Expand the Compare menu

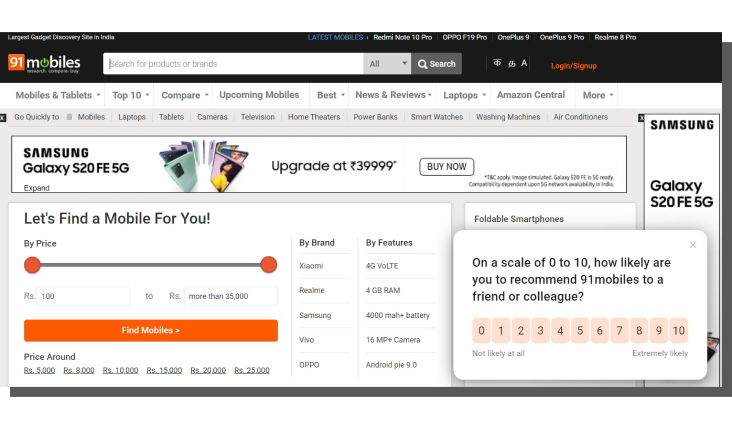[185, 95]
